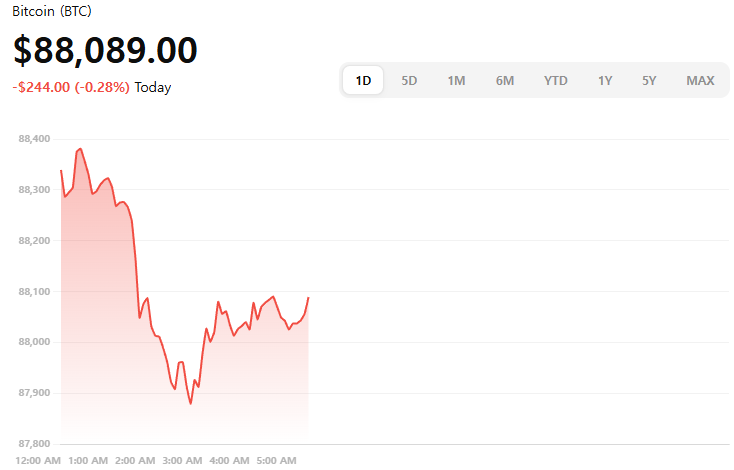Click the Today label

(x=153, y=87)
